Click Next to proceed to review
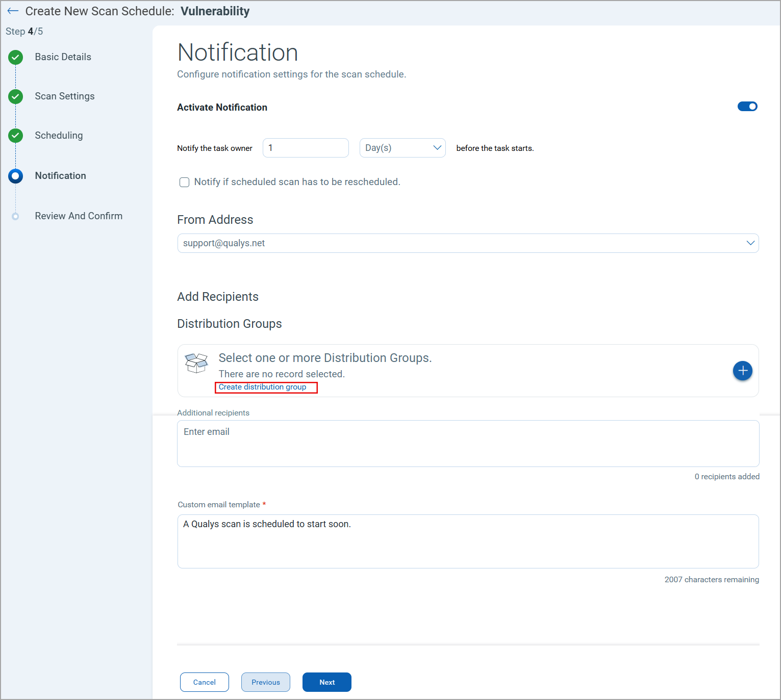Viewport: 781px width, 700px height. point(326,682)
